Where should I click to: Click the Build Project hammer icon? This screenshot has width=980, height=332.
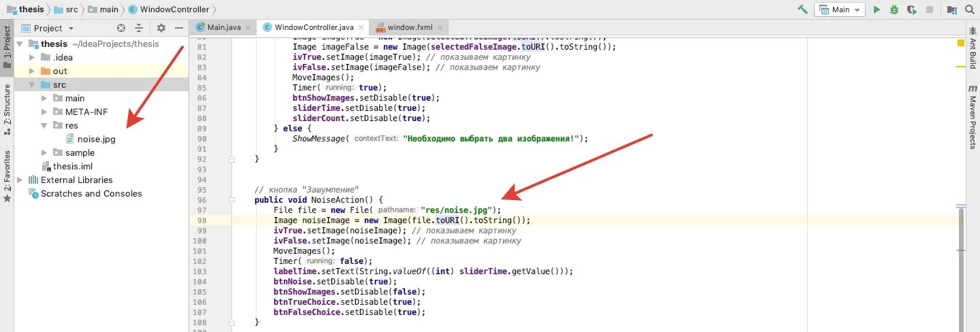[803, 10]
